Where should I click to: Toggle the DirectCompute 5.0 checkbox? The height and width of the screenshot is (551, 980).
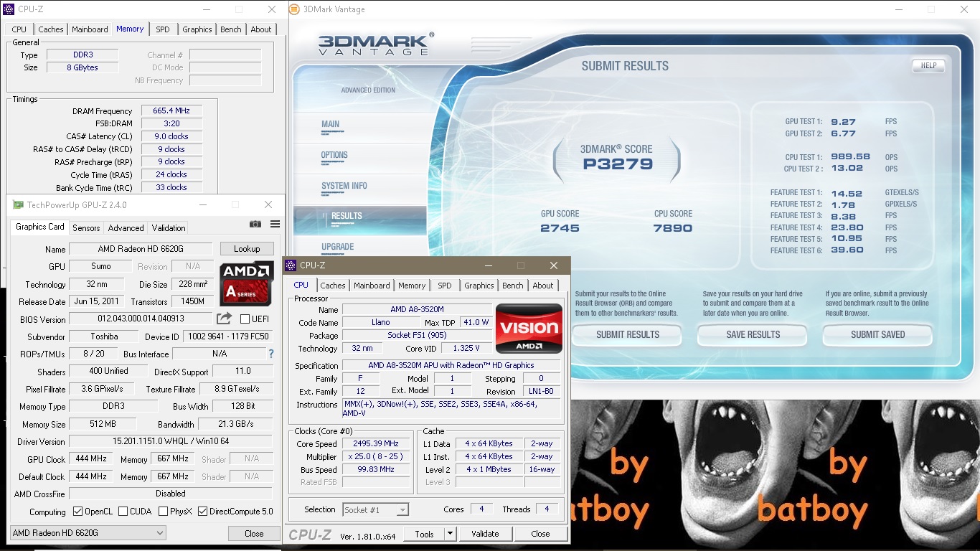203,512
